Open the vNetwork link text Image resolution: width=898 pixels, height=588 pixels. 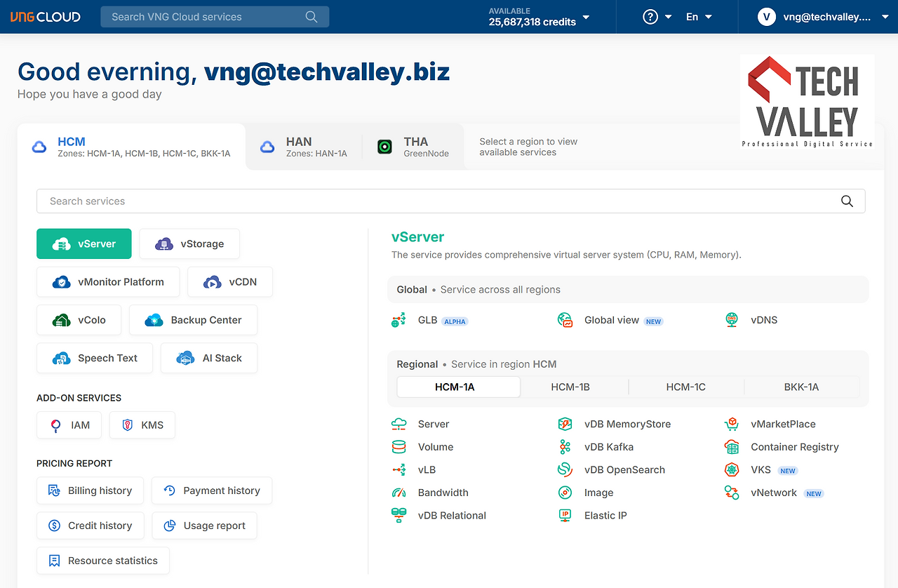[774, 493]
